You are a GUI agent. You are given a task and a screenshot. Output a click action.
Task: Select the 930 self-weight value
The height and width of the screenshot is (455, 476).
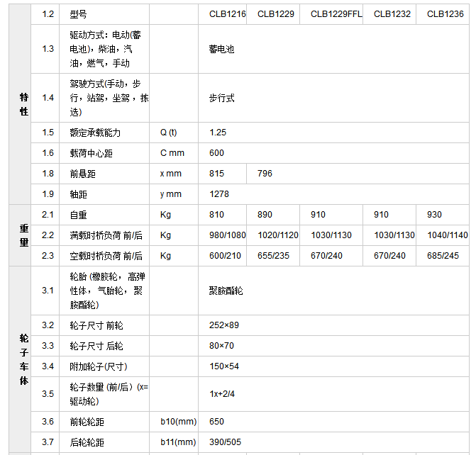(434, 215)
